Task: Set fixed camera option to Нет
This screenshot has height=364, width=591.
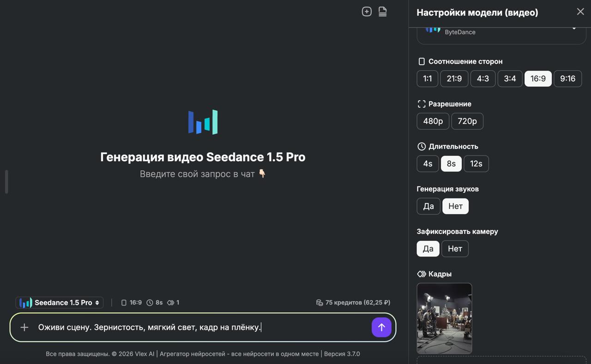Action: pos(454,249)
